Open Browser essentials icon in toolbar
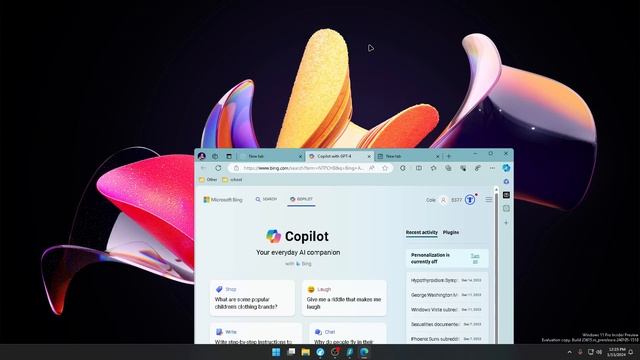Viewport: 640px width, 360px height. point(463,168)
